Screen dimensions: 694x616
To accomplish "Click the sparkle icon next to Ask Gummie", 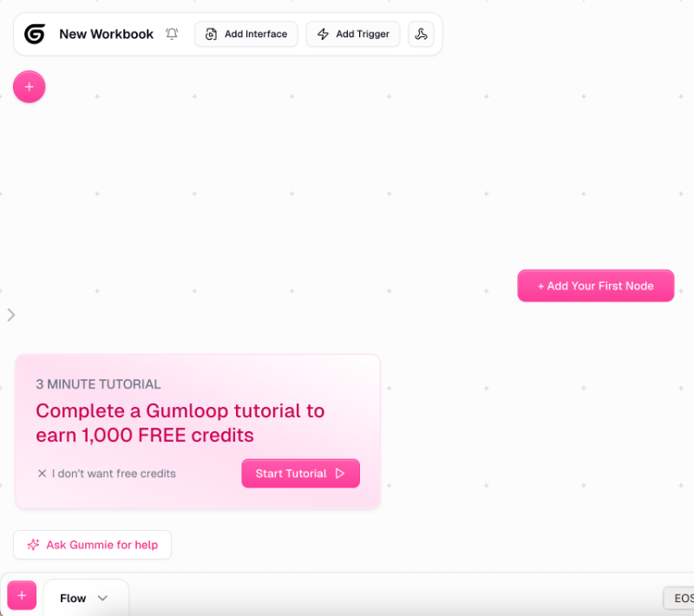I will point(34,545).
